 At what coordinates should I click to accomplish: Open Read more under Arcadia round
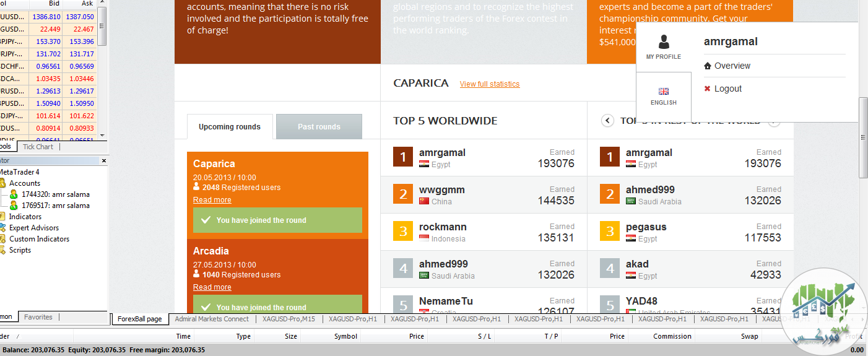(212, 287)
